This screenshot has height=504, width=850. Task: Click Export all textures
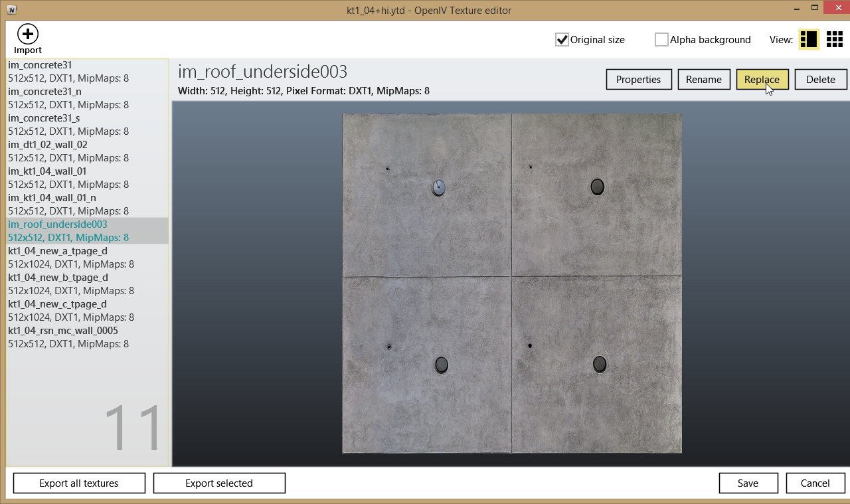tap(79, 483)
